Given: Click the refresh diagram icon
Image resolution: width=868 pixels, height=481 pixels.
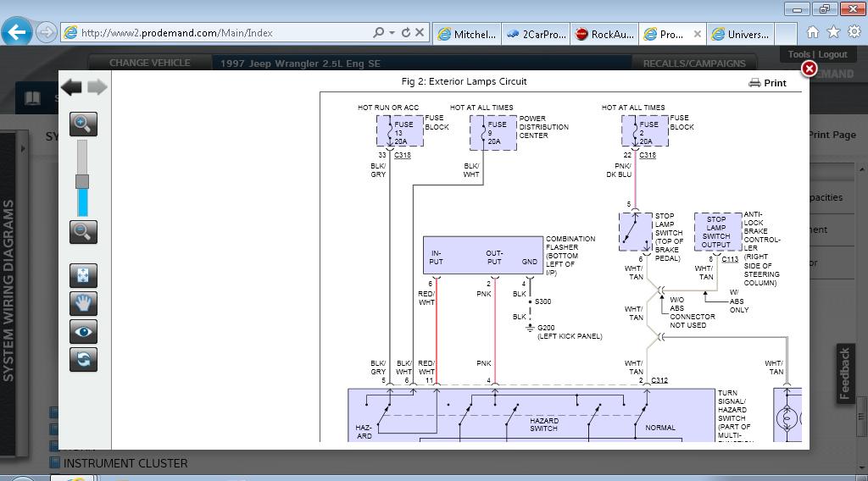Looking at the screenshot, I should [x=83, y=359].
